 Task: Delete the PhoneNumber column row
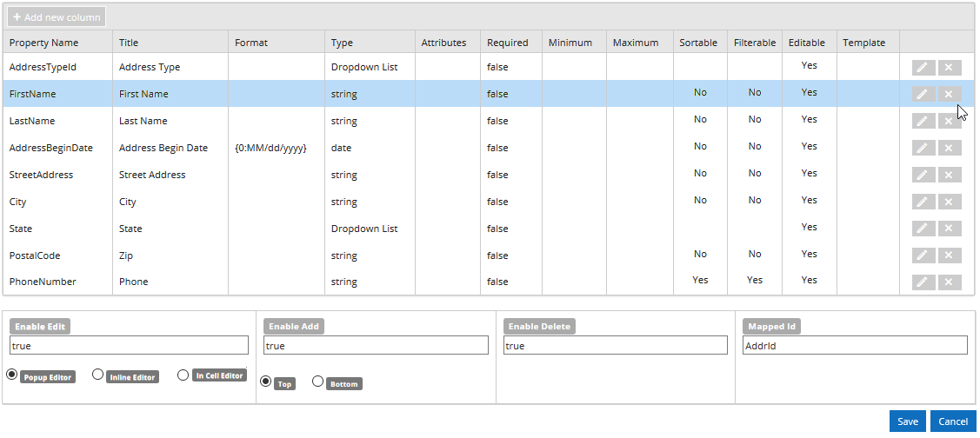[949, 282]
